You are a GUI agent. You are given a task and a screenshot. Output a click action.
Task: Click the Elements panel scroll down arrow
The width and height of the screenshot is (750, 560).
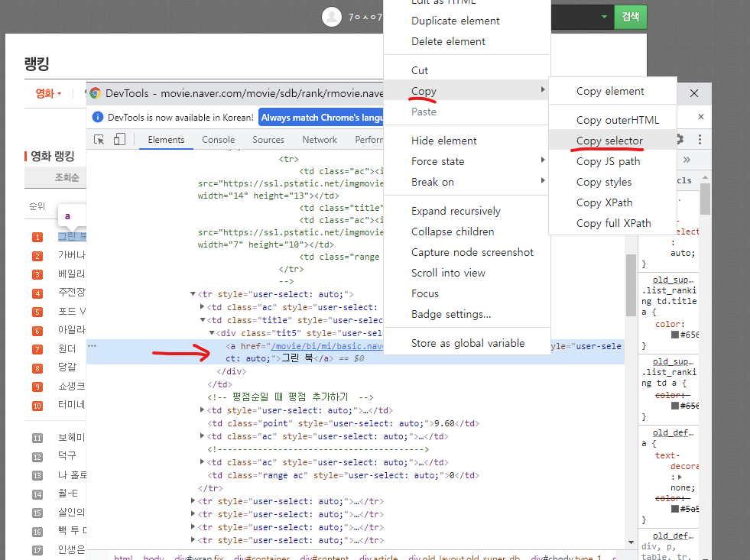(x=631, y=542)
